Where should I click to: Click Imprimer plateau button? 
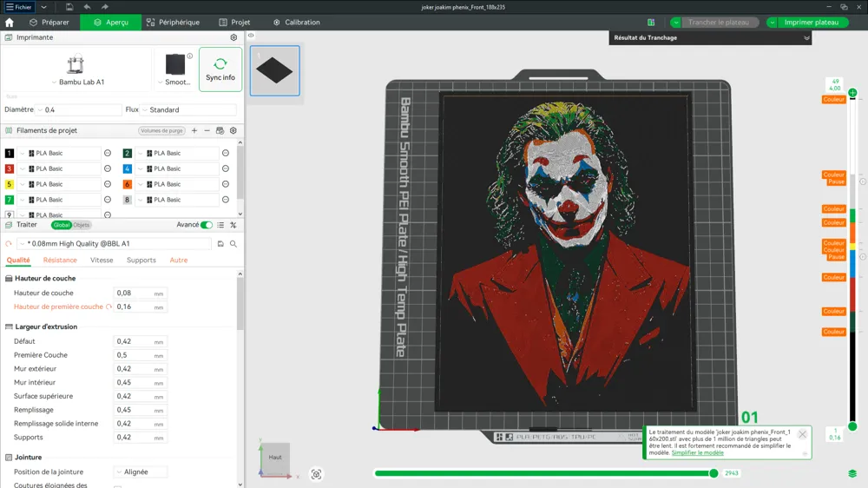pos(811,23)
